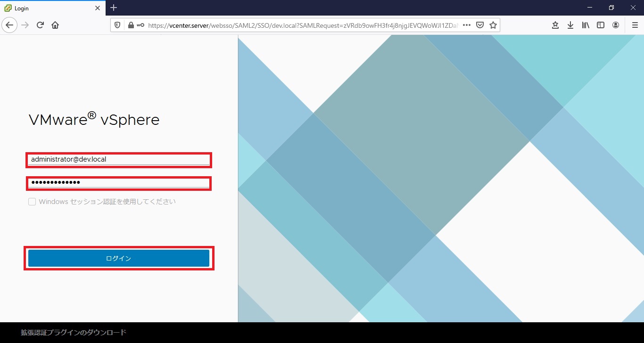Open the tracking protection shield icon
The image size is (644, 343).
(x=118, y=25)
